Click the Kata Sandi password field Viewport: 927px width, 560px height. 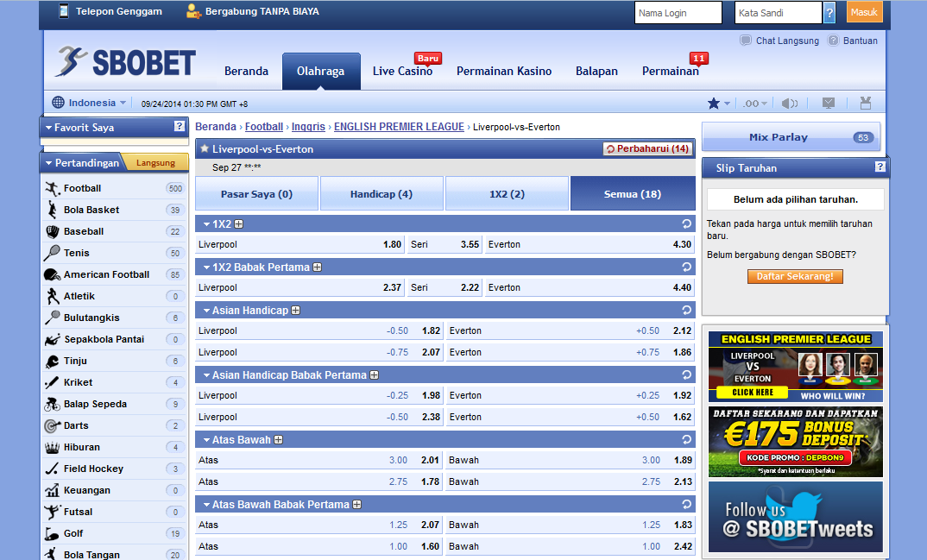click(x=778, y=12)
